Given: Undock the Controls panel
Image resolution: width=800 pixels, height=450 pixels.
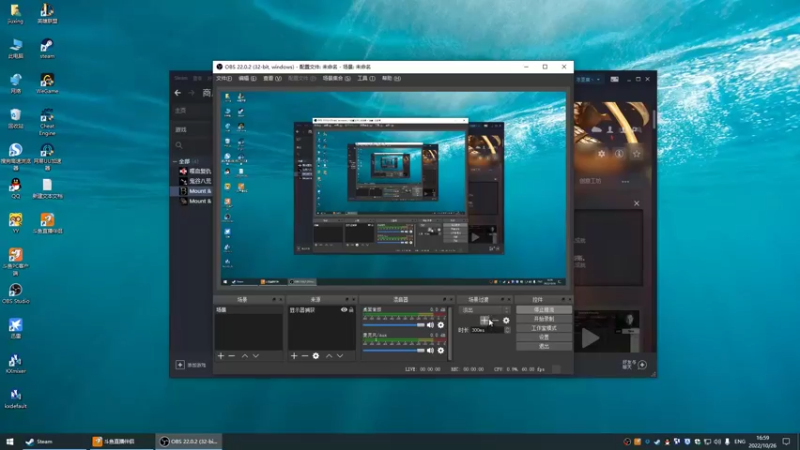Looking at the screenshot, I should pos(563,299).
